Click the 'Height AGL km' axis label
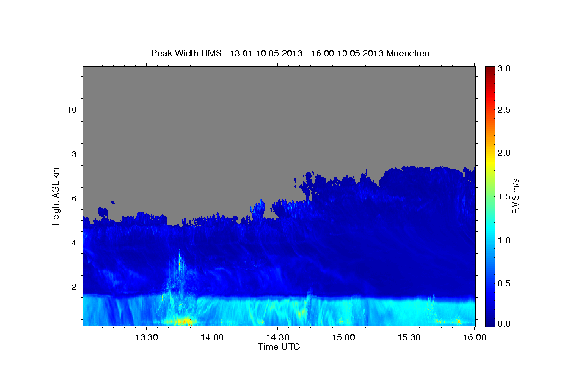588x392 pixels. tap(56, 196)
